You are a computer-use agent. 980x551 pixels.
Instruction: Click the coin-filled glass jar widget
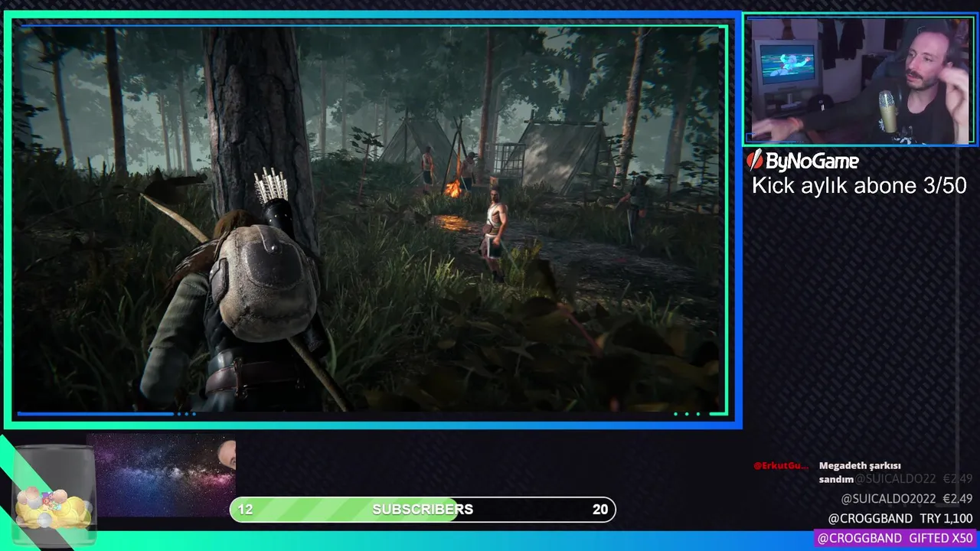(x=53, y=494)
